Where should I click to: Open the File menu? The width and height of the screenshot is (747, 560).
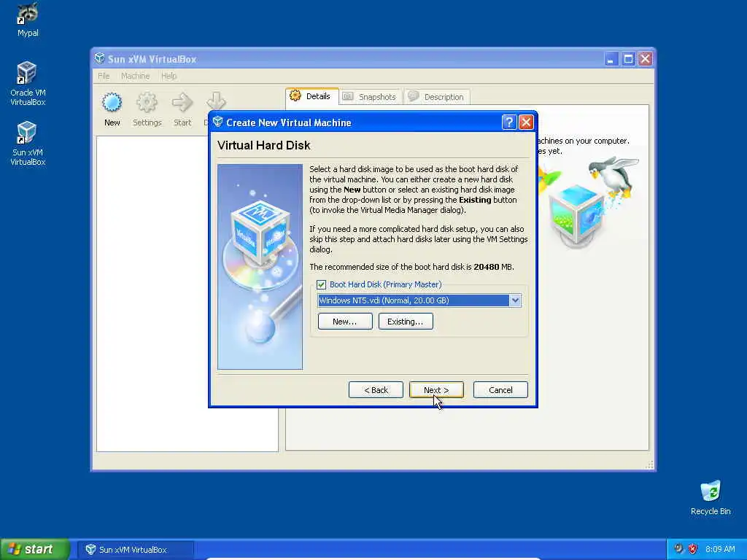104,76
